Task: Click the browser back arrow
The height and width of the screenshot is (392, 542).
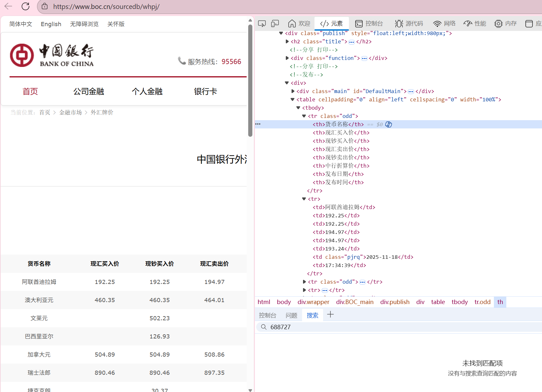Action: (x=8, y=6)
